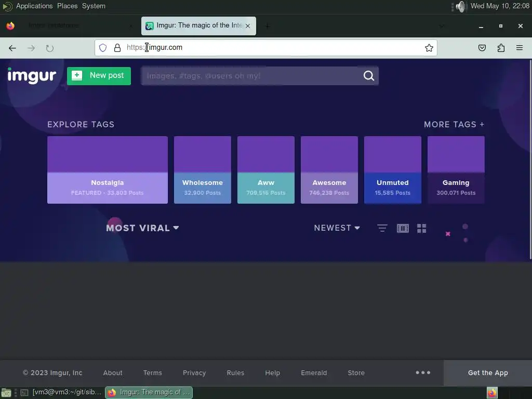Click the Imgur logo
532x399 pixels.
click(32, 76)
